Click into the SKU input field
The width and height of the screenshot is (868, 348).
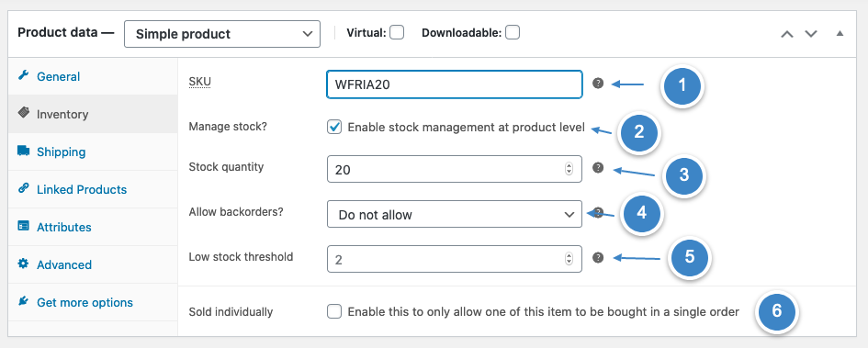[455, 84]
